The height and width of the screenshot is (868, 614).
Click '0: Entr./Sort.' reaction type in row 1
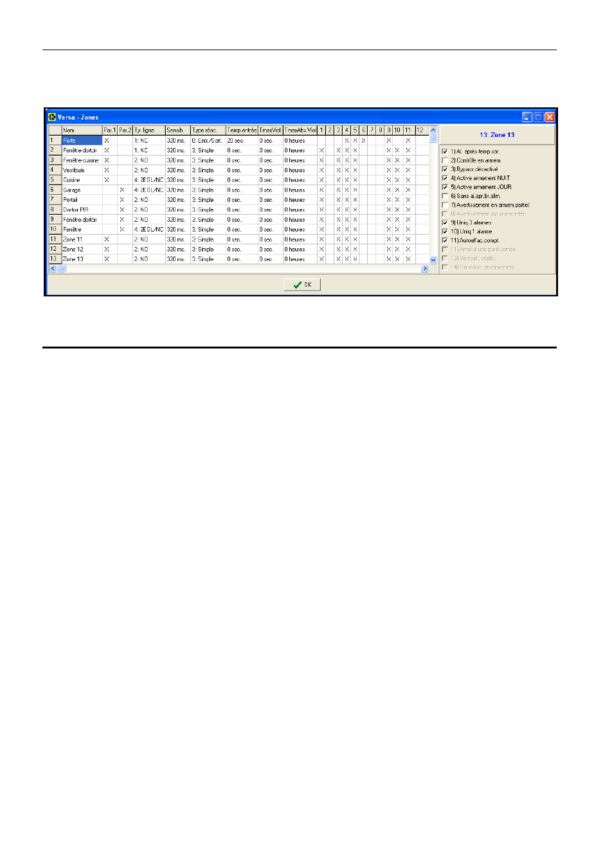pos(208,140)
